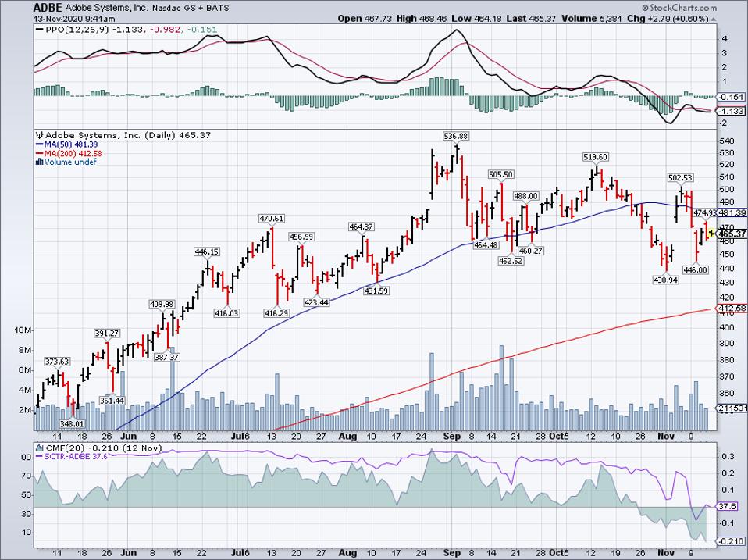Screen dimensions: 748x560
Task: Click the 460.27 low price label
Action: 531,251
